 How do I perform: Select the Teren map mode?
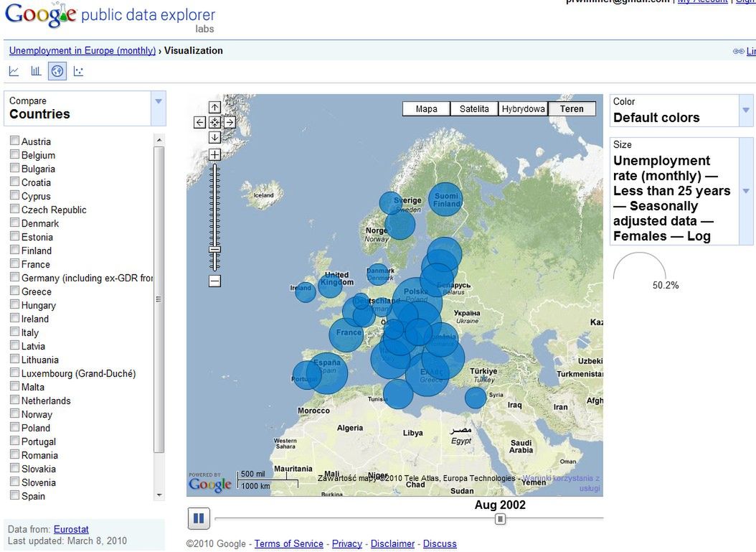572,108
